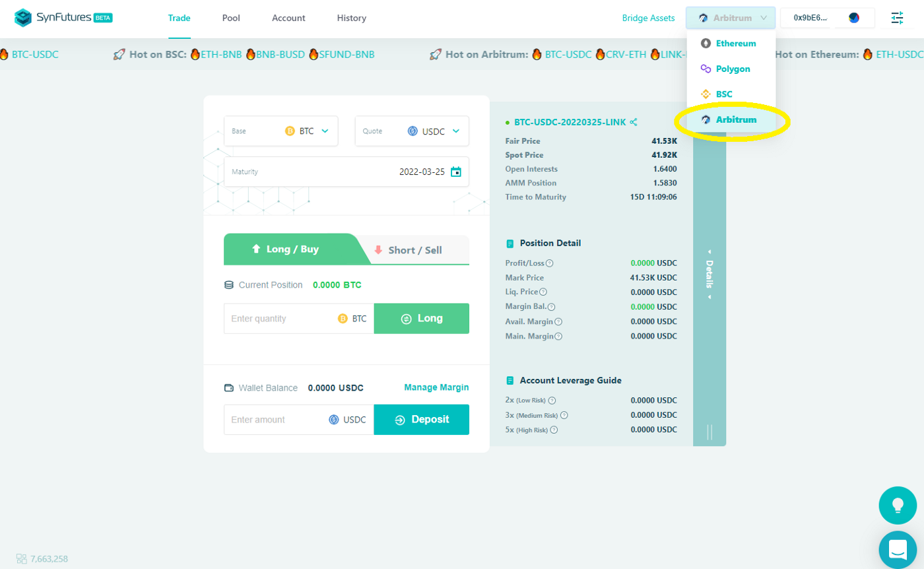Open the lightbulb tips button

[898, 506]
